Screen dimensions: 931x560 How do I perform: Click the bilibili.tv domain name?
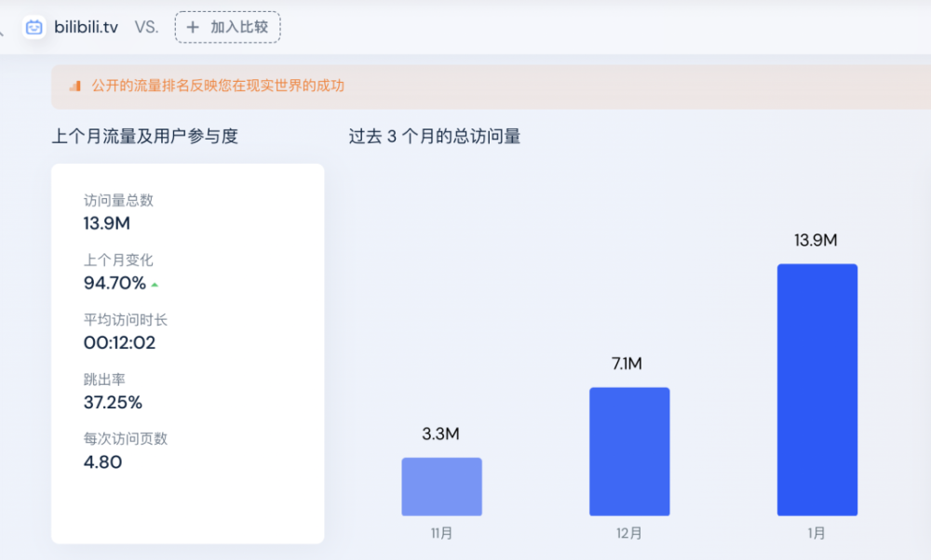(x=86, y=27)
